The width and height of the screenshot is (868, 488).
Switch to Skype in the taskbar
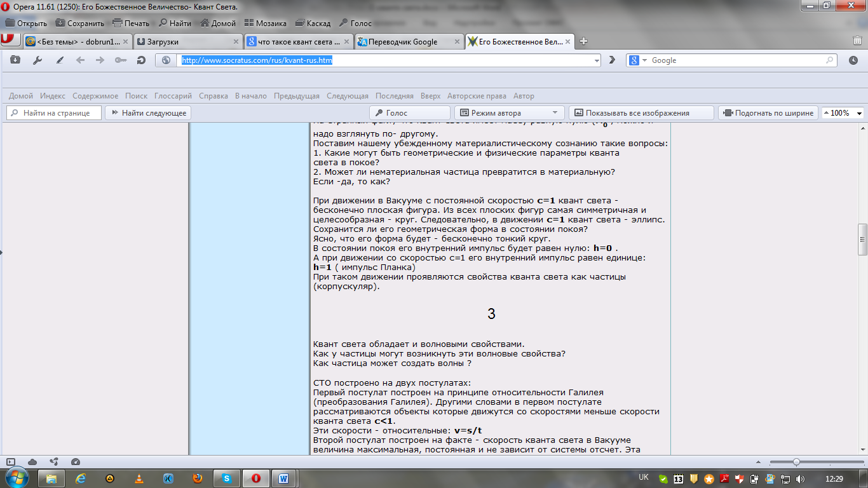pyautogui.click(x=227, y=478)
